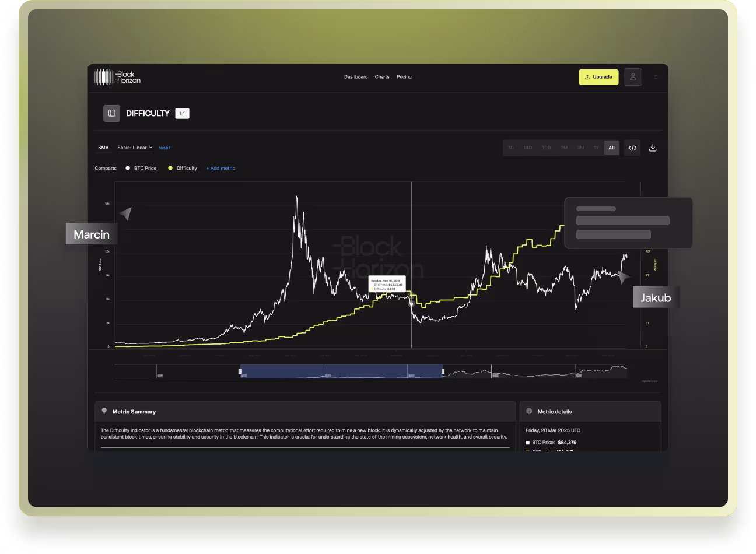Select the All time range

(611, 148)
